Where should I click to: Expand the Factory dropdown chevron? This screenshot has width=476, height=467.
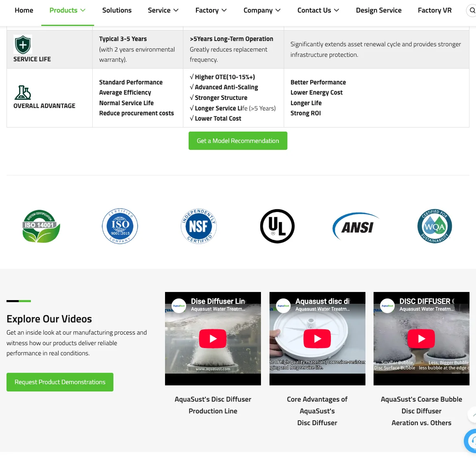point(224,10)
